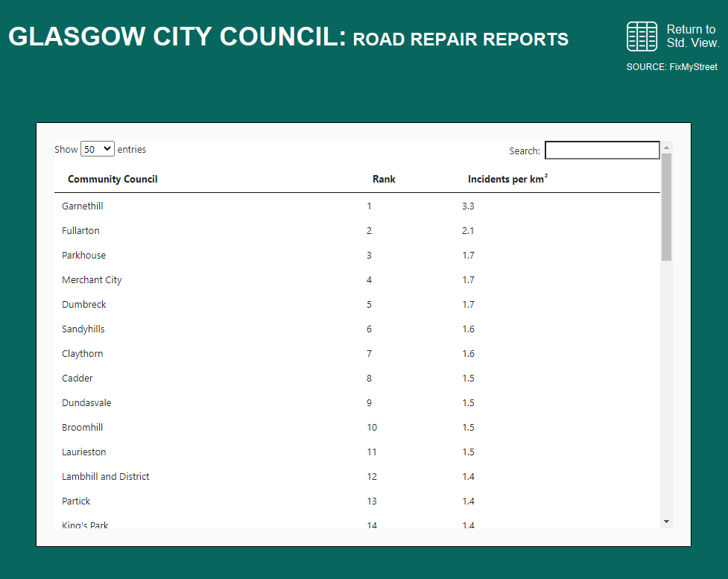Sort by the Community Council column header
The width and height of the screenshot is (728, 579).
[x=113, y=180]
